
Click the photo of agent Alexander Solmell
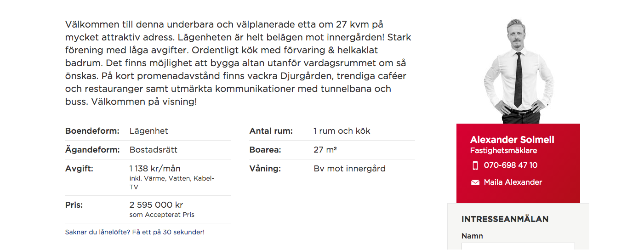(518, 71)
